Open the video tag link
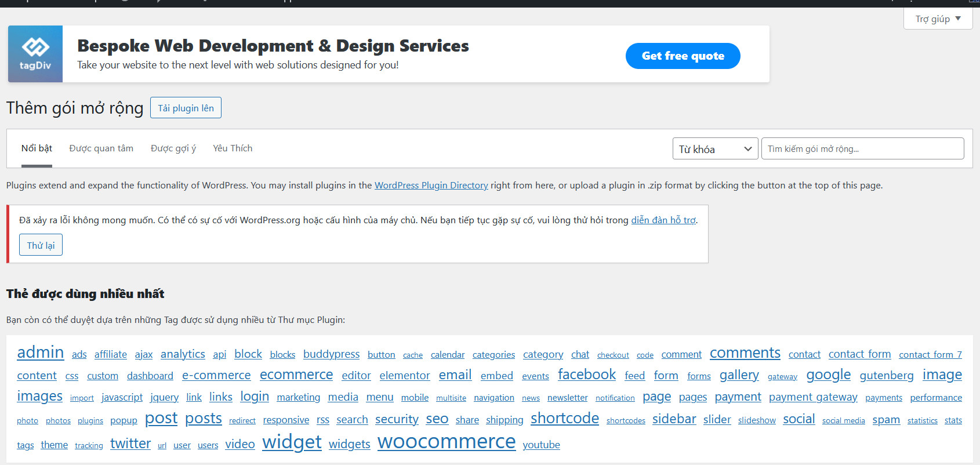 point(240,444)
